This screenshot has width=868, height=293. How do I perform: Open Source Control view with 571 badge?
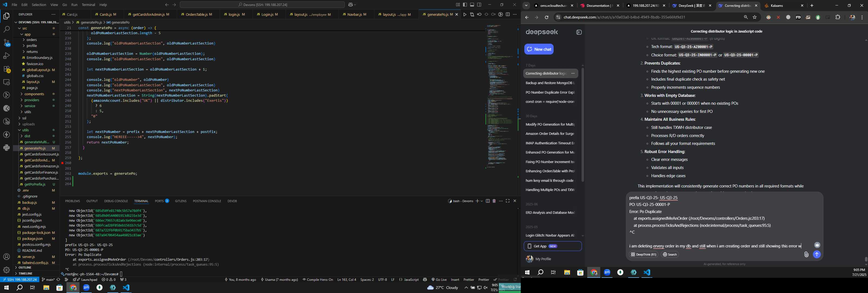click(x=7, y=43)
